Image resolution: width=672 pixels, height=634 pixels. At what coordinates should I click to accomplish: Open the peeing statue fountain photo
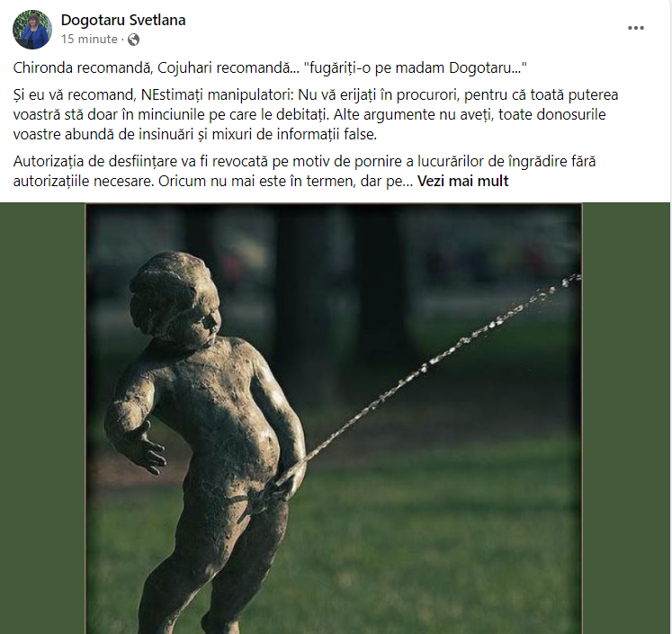pyautogui.click(x=334, y=418)
